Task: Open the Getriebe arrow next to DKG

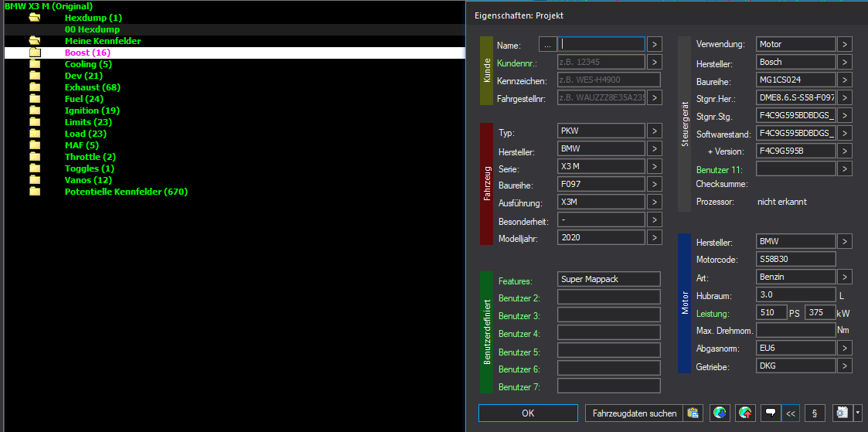Action: click(x=845, y=366)
